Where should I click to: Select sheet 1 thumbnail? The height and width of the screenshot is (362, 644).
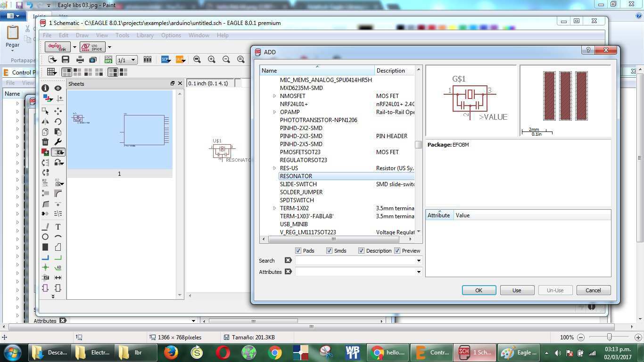120,130
